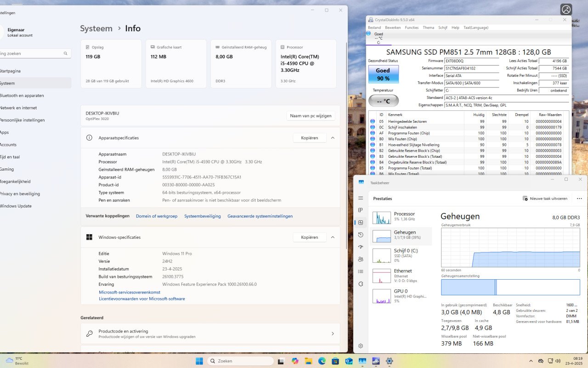Open Taakbeheer three-dot more options
Viewport: 588px width, 368px height.
tap(579, 199)
